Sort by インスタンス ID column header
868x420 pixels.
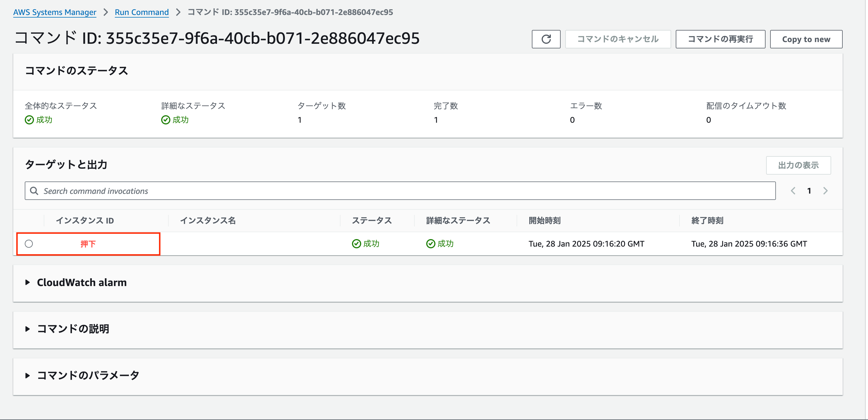(x=85, y=221)
